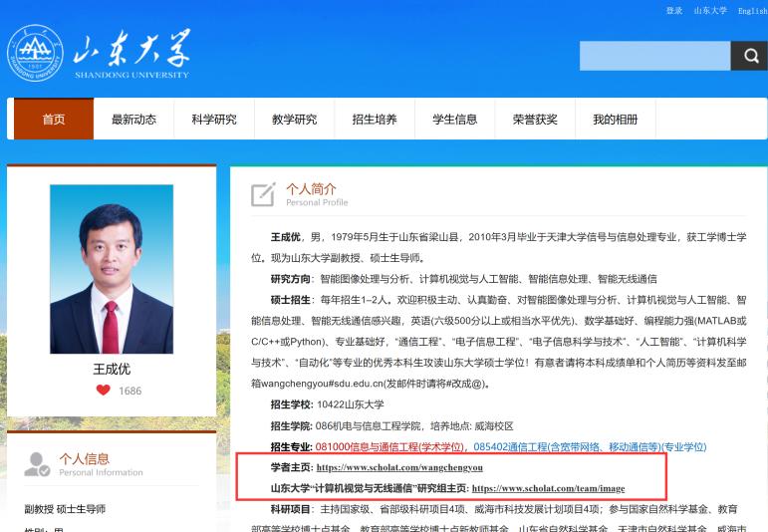Open the scholat.com/wangchengyou scholar homepage link
This screenshot has height=532, width=768.
(x=399, y=467)
